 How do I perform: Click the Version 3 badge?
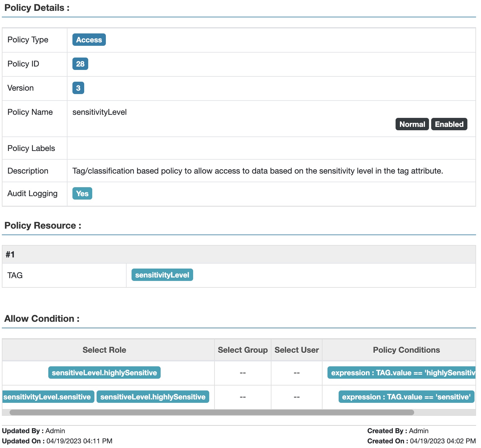(x=78, y=88)
